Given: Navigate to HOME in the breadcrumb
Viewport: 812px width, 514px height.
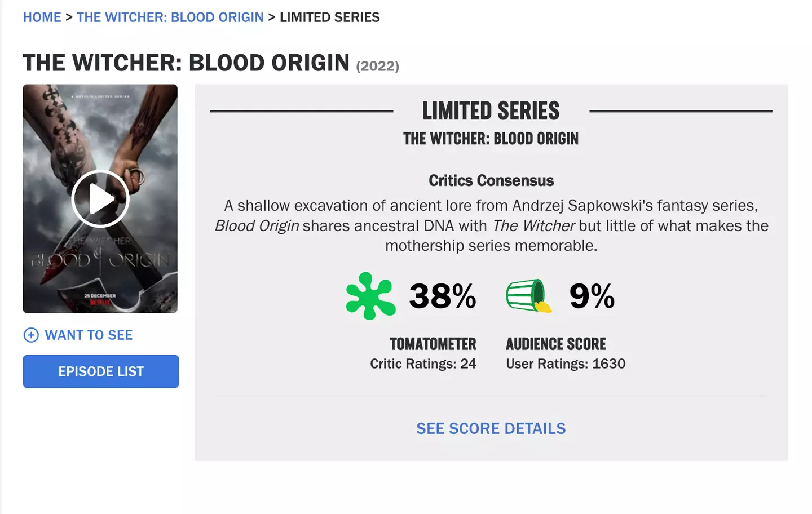Looking at the screenshot, I should tap(42, 17).
